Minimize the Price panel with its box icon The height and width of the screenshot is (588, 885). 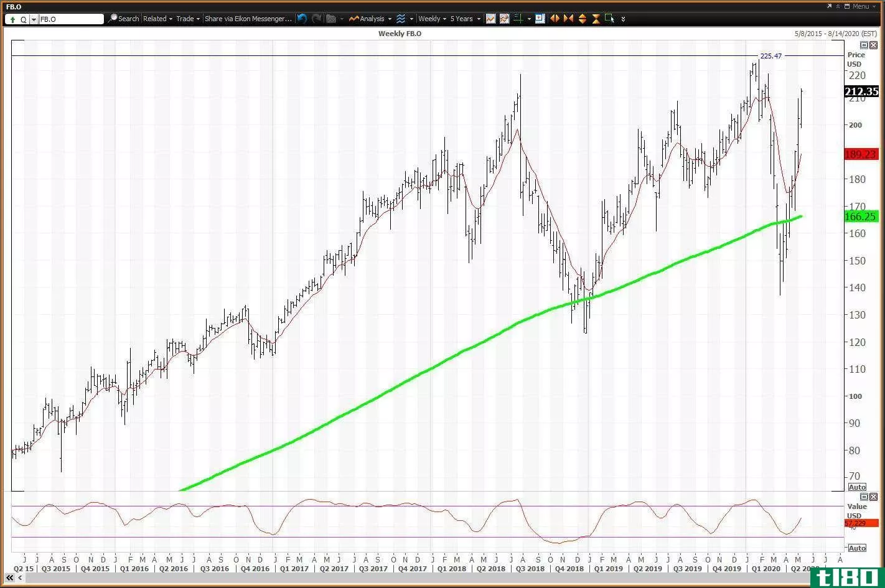pyautogui.click(x=863, y=45)
